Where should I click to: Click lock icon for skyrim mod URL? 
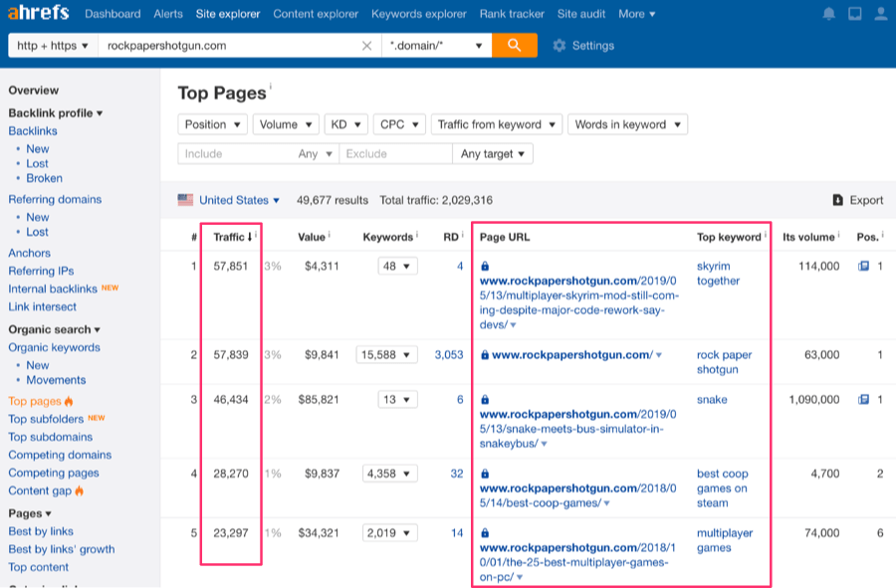[x=485, y=266]
